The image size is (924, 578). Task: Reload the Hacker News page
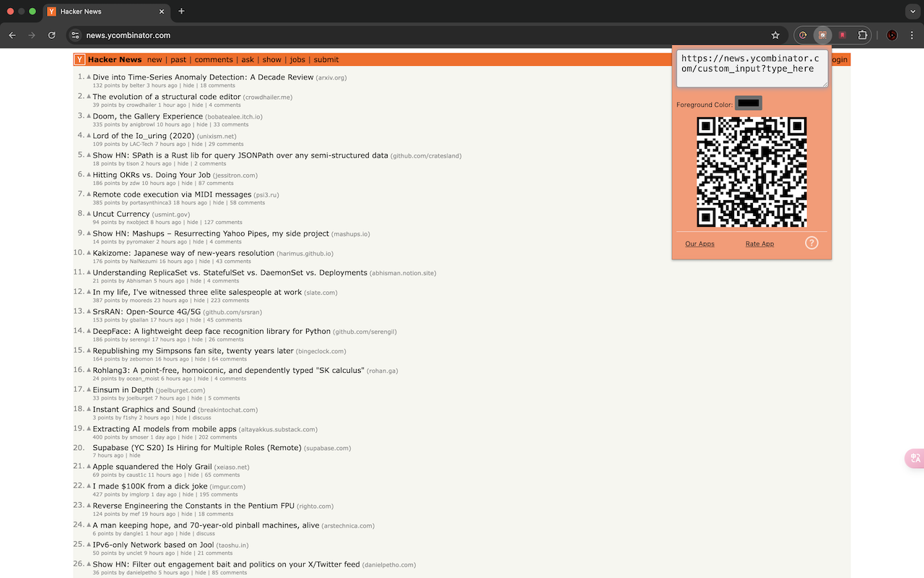(52, 35)
